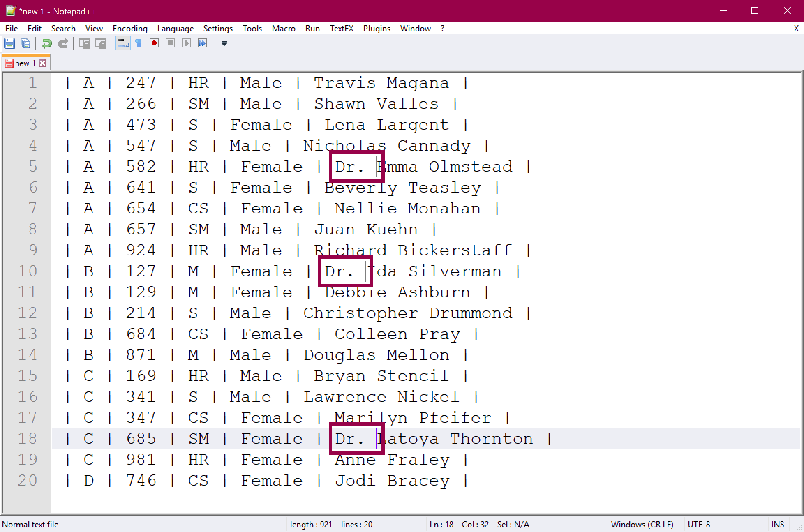Open the Encoding menu
This screenshot has height=532, width=804.
pyautogui.click(x=130, y=29)
